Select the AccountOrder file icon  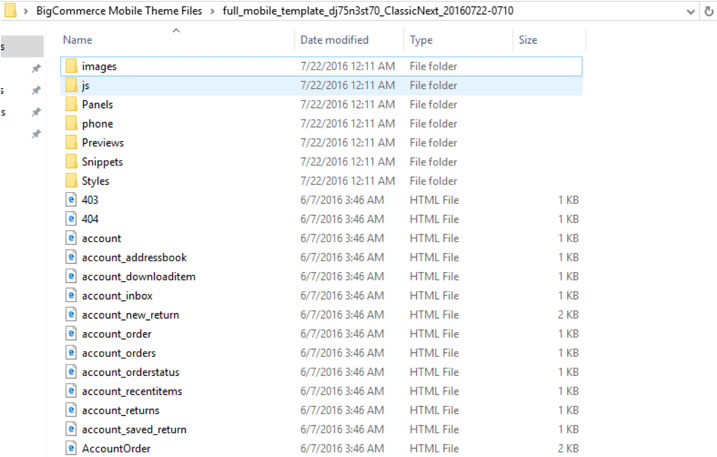coord(71,448)
